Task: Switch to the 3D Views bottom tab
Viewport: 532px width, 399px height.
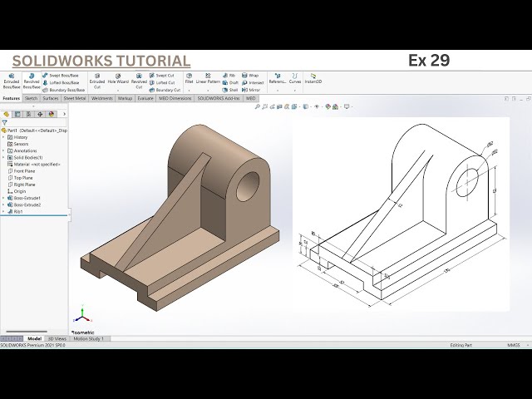Action: click(57, 338)
